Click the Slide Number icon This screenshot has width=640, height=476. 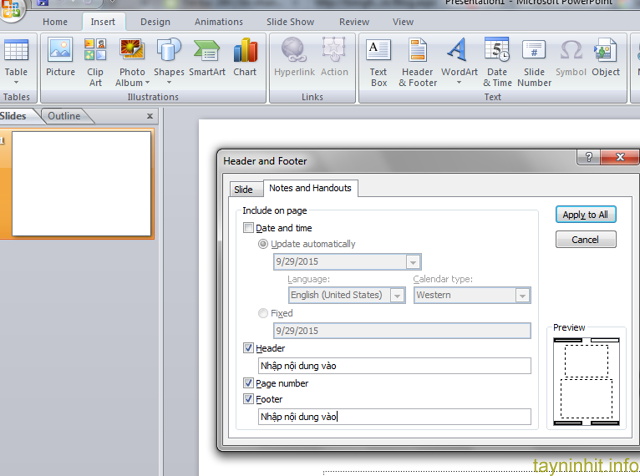point(534,58)
